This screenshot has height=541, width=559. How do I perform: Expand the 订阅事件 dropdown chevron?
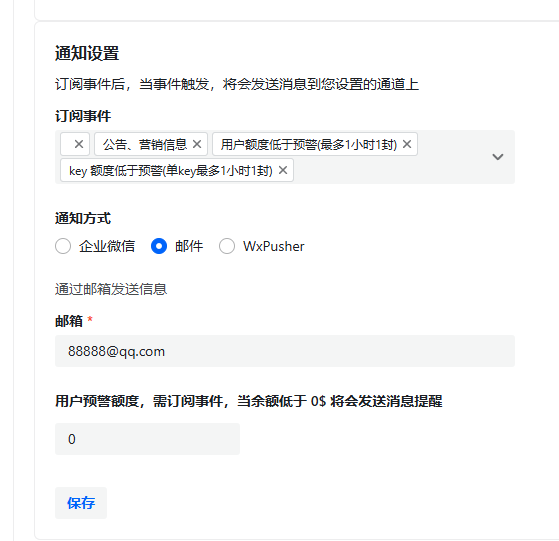tap(498, 157)
